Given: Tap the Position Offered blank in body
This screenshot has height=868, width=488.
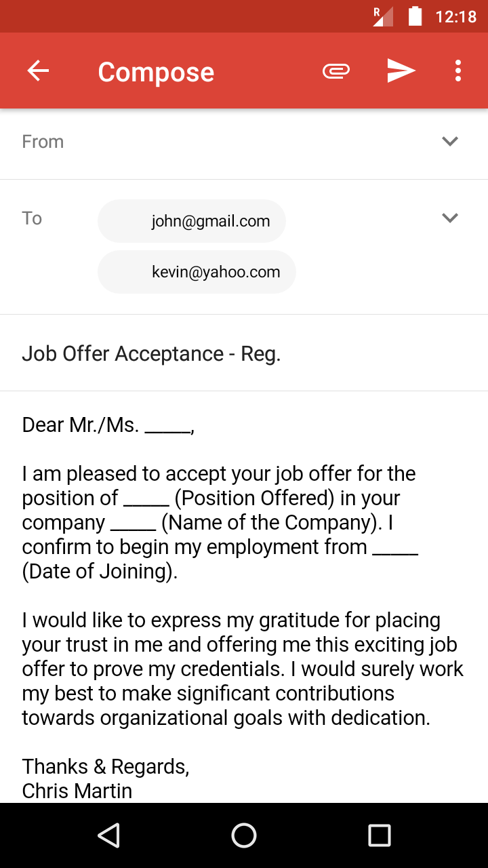Looking at the screenshot, I should tap(146, 498).
